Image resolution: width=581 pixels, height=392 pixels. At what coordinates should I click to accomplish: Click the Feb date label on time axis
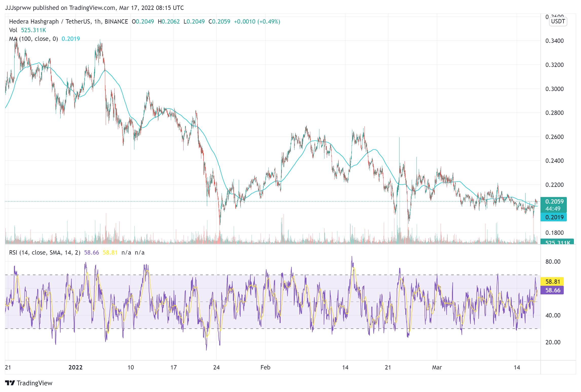point(265,367)
